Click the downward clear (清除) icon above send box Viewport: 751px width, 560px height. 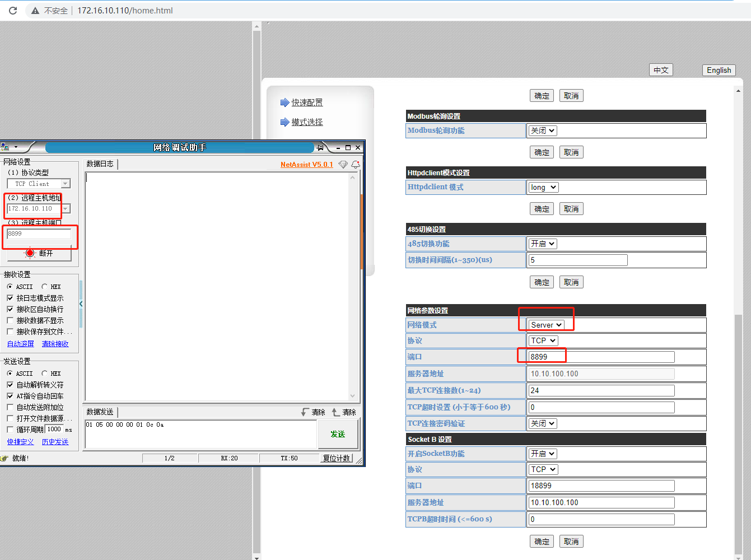click(305, 412)
